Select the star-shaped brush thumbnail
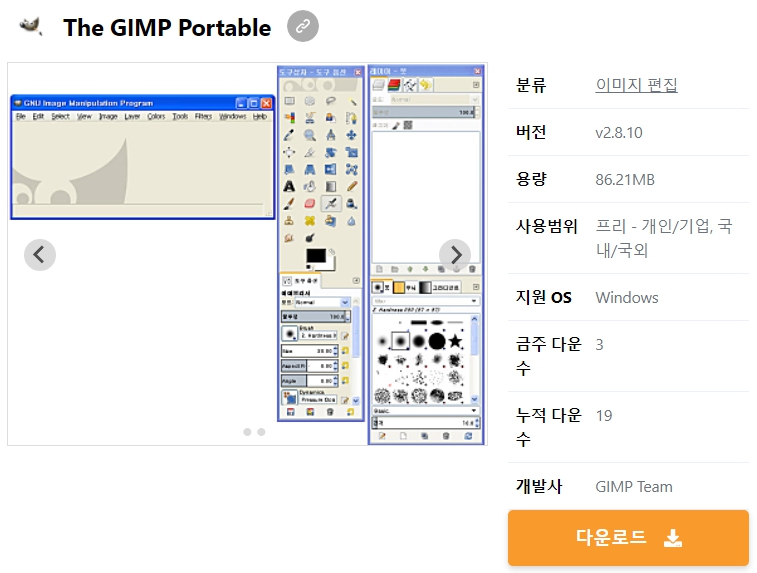Viewport: 757px width, 573px height. pyautogui.click(x=455, y=341)
